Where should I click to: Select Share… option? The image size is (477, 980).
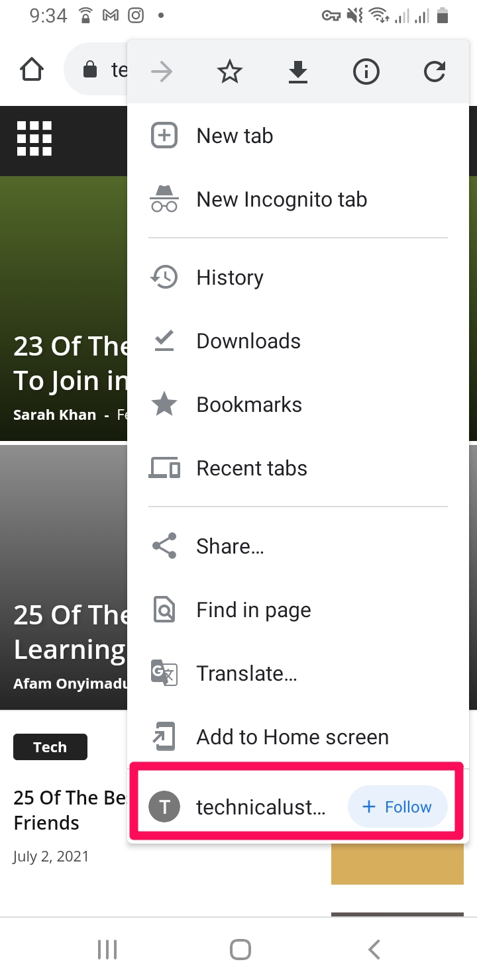coord(298,546)
